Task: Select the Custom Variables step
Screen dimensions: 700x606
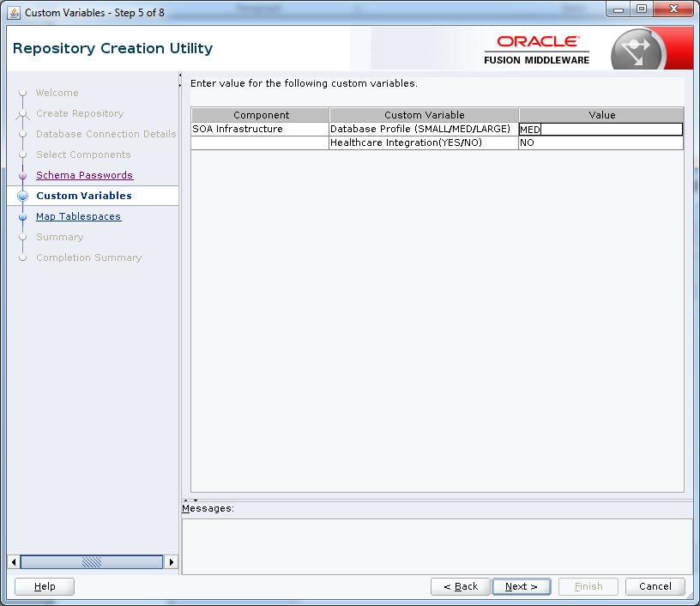Action: tap(84, 196)
